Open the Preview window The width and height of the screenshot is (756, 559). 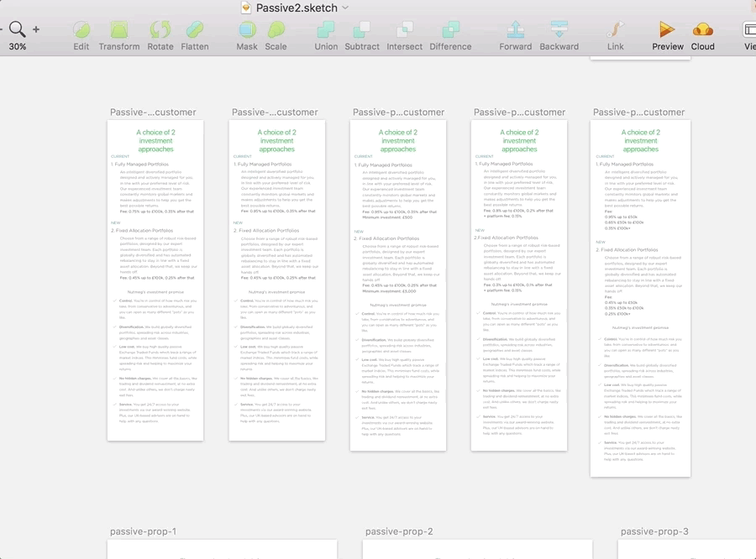point(668,30)
